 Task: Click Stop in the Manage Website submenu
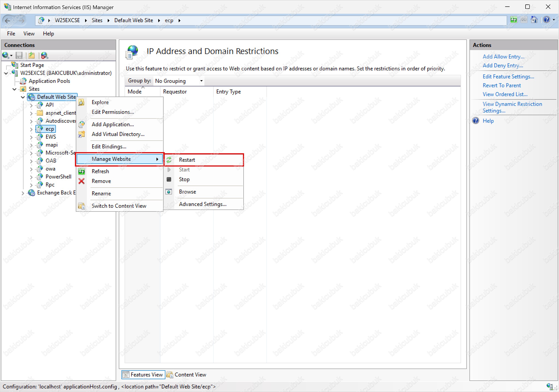[x=203, y=179]
